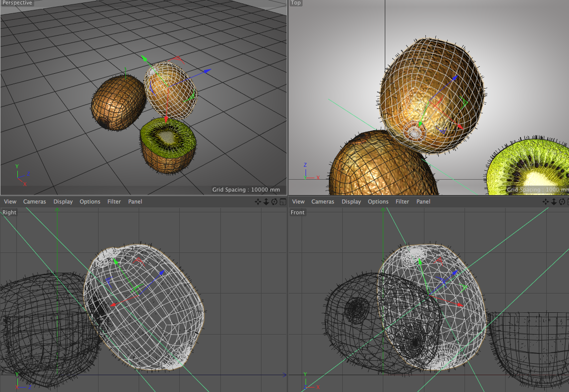Click the pan icon in Front viewport

pyautogui.click(x=546, y=201)
